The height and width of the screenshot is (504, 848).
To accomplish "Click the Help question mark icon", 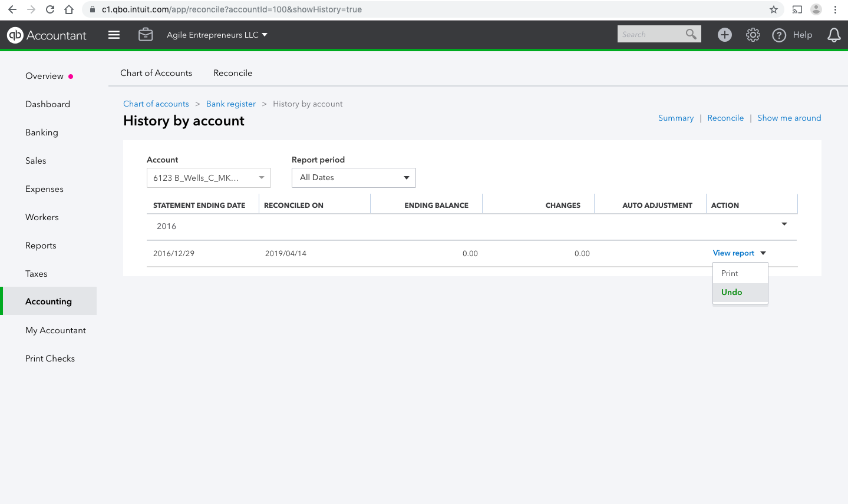I will tap(779, 35).
